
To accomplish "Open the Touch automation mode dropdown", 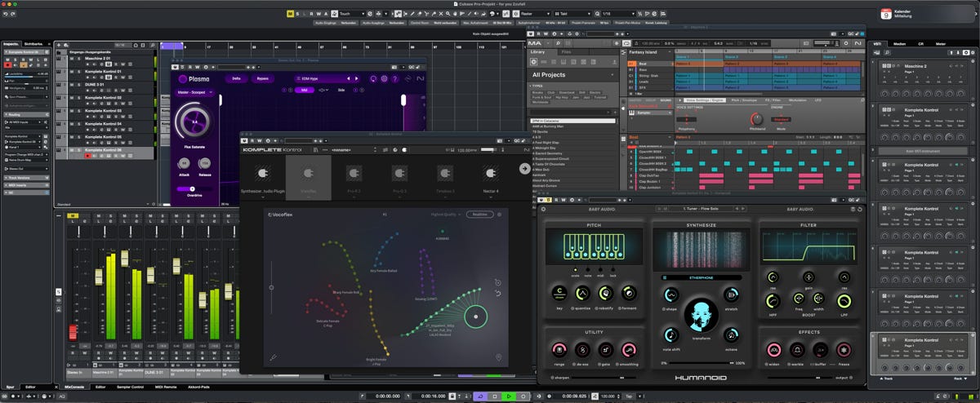I will pos(350,13).
